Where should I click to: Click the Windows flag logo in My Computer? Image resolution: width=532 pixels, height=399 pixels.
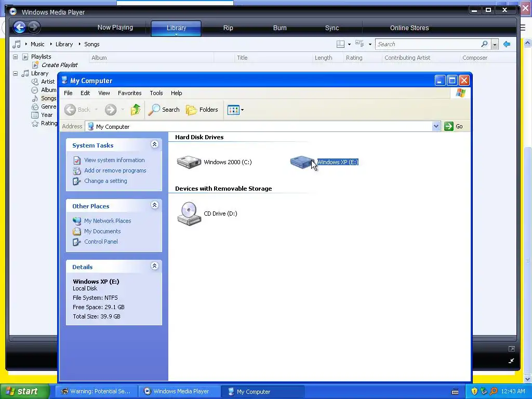(x=460, y=93)
